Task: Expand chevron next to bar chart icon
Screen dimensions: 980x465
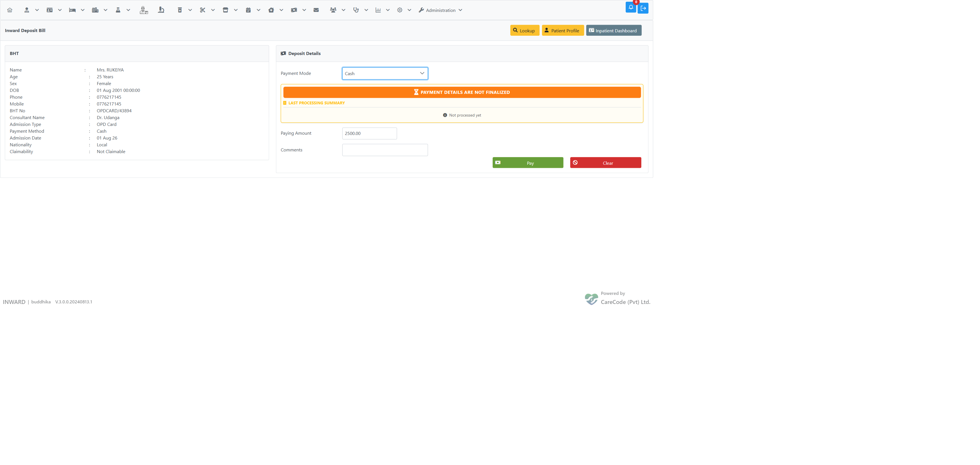Action: (388, 10)
